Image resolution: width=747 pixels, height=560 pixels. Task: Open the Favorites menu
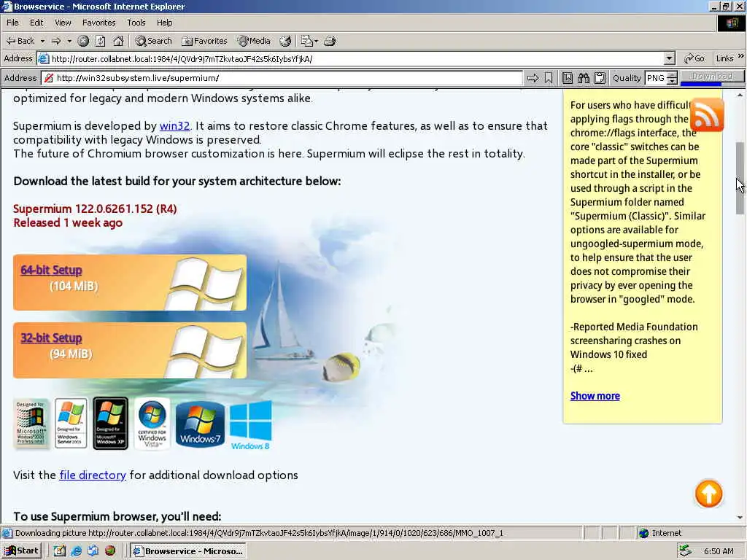click(98, 23)
